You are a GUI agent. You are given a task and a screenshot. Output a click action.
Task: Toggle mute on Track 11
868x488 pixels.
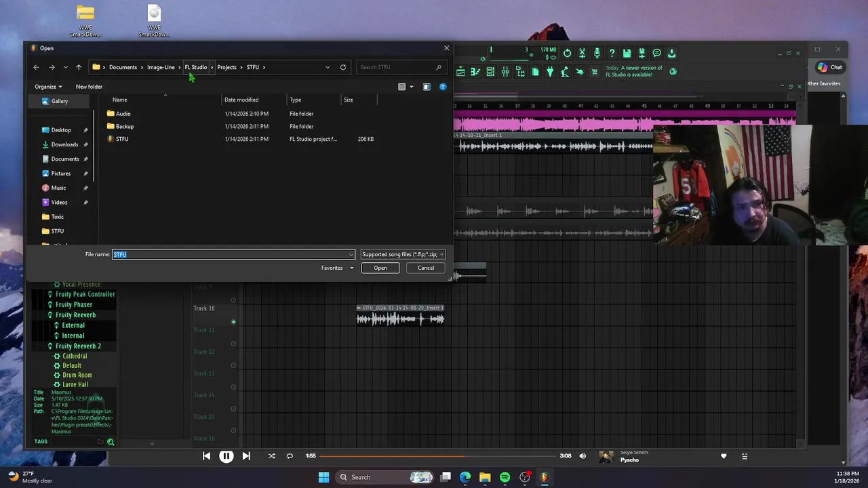[x=233, y=344]
